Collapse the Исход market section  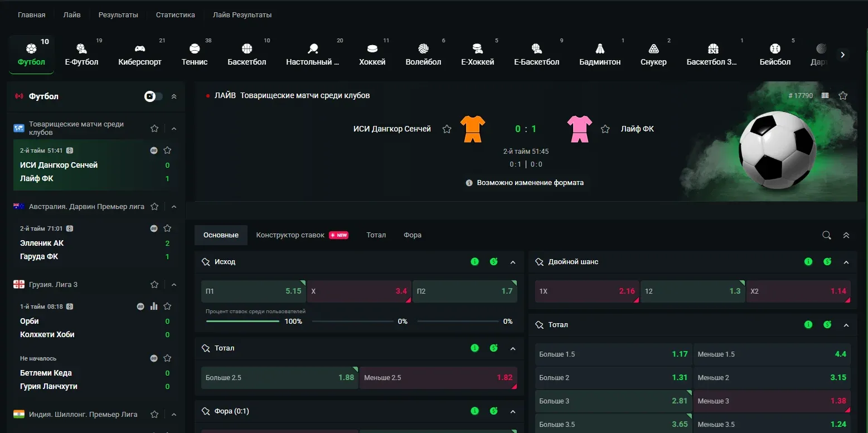[513, 262]
